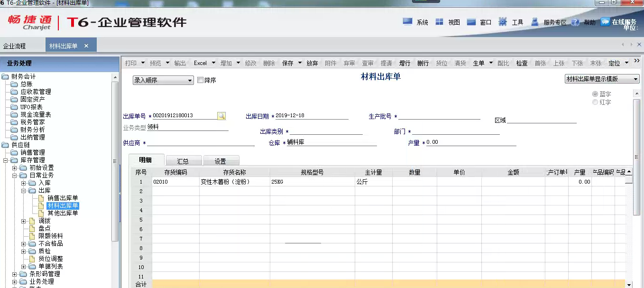Click the 帮助 question mark icon

(575, 22)
